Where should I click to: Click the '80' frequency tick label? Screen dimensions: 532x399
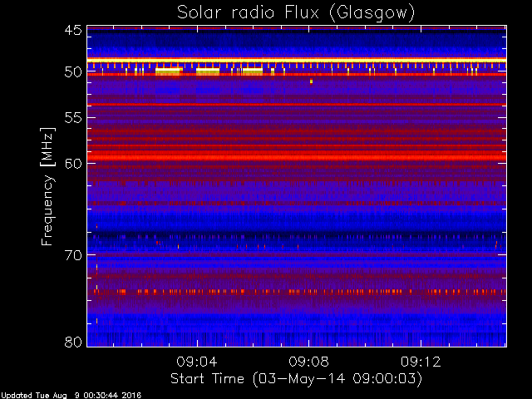73,342
